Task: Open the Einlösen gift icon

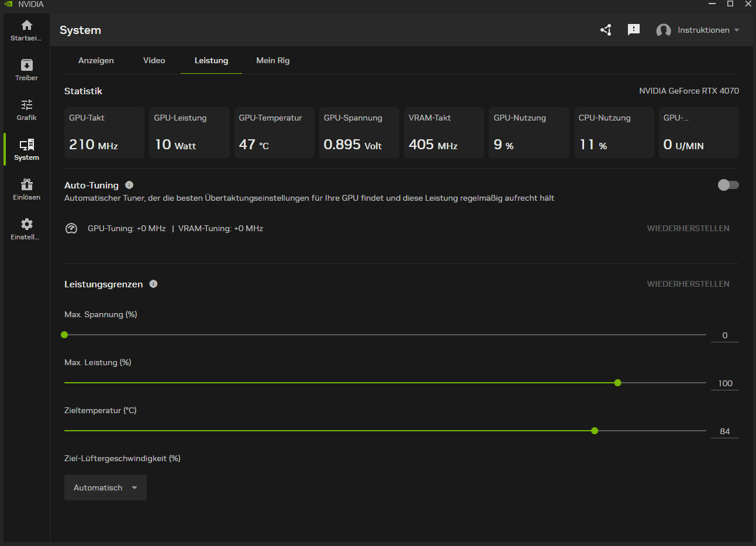Action: [26, 185]
